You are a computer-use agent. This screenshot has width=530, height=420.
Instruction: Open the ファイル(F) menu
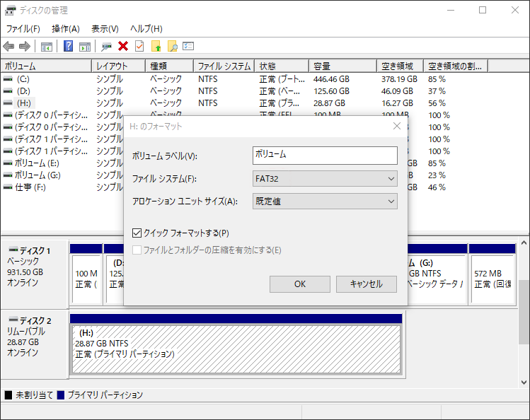[23, 29]
